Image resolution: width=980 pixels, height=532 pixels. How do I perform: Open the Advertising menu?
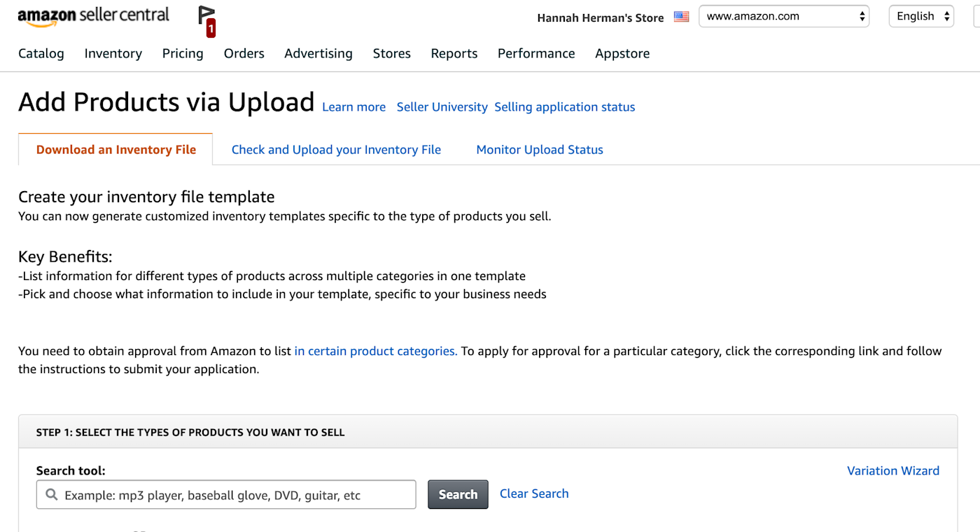pos(318,53)
